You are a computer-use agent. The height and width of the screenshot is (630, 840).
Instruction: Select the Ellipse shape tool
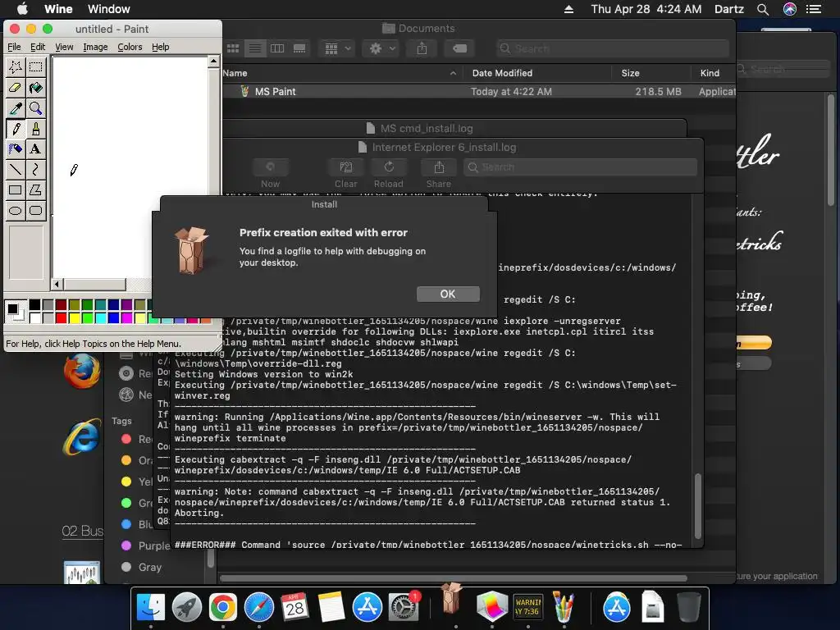16,210
